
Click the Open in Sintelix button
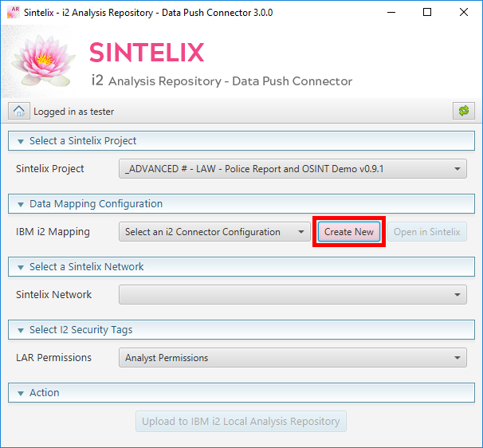[x=427, y=232]
